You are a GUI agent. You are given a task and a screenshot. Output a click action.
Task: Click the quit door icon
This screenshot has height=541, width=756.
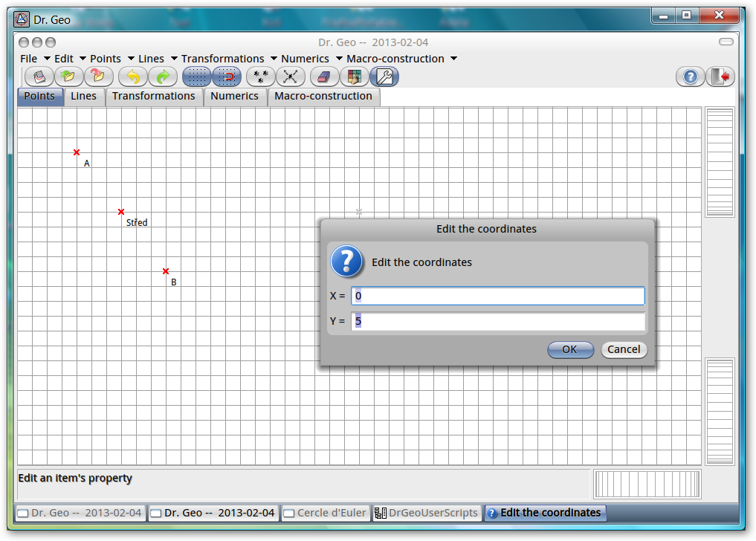(x=720, y=77)
